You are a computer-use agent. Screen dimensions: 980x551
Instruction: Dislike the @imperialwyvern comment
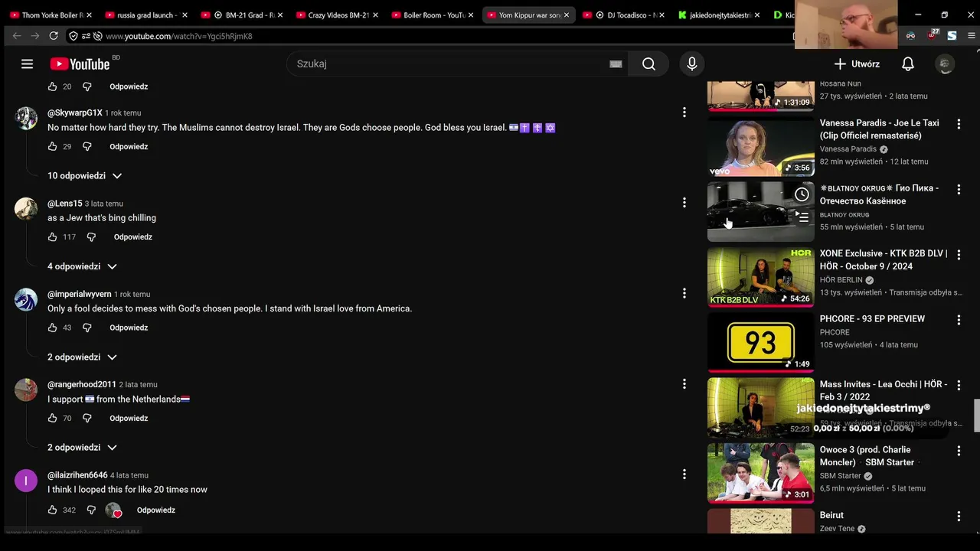pos(87,328)
